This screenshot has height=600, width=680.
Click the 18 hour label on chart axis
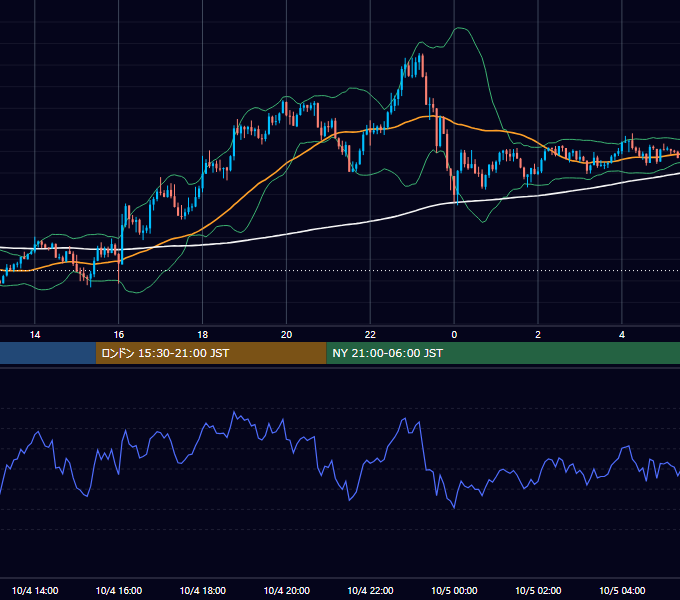point(203,335)
